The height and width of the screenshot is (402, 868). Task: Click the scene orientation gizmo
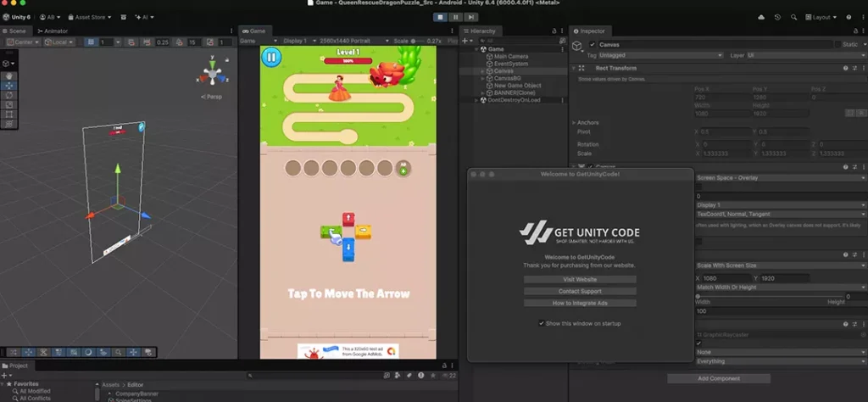213,72
